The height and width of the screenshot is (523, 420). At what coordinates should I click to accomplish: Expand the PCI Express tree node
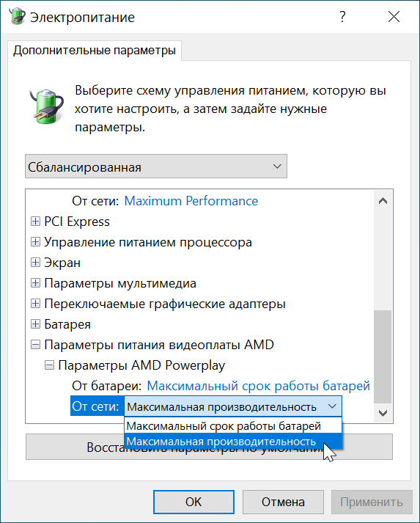35,221
